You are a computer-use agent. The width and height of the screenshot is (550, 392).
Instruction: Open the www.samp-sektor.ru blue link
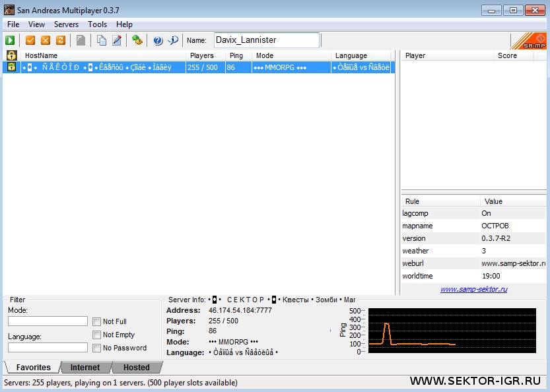[474, 289]
